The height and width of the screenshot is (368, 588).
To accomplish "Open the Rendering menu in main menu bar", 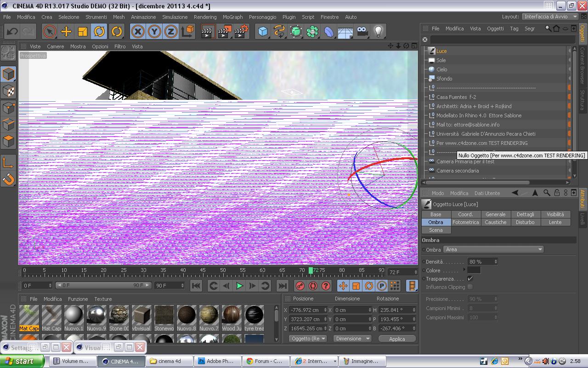I will tap(205, 17).
